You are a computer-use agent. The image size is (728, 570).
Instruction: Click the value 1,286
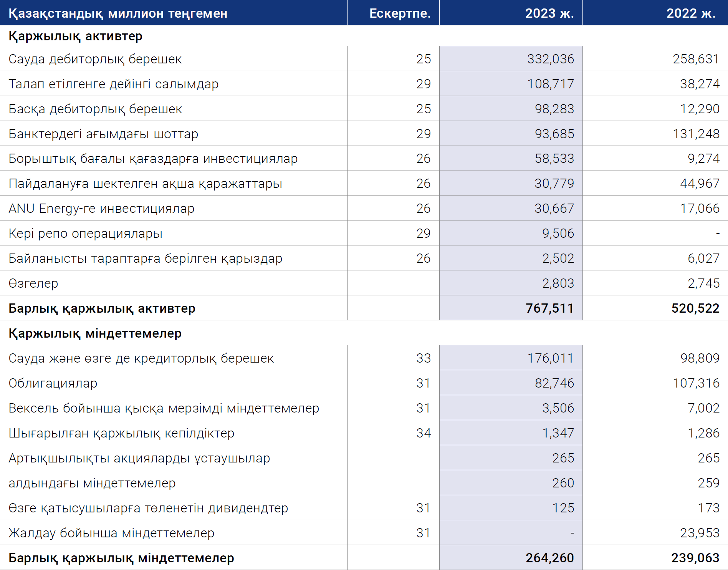[x=703, y=433]
